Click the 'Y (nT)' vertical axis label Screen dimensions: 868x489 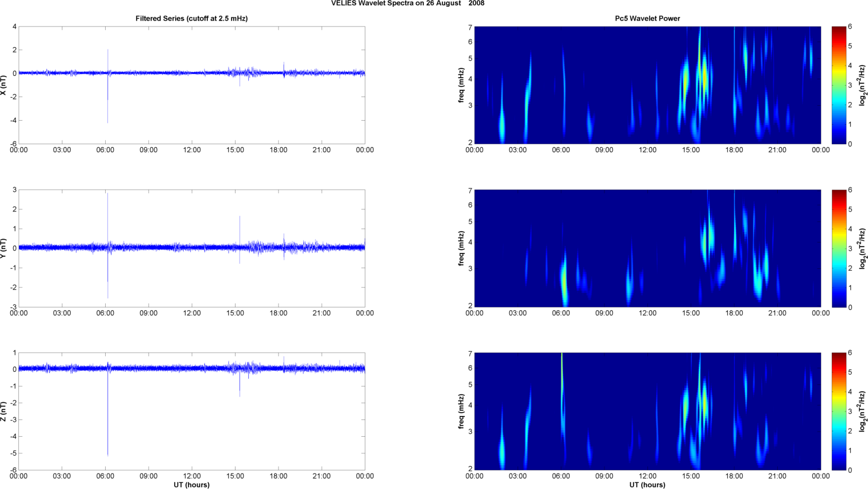4,248
